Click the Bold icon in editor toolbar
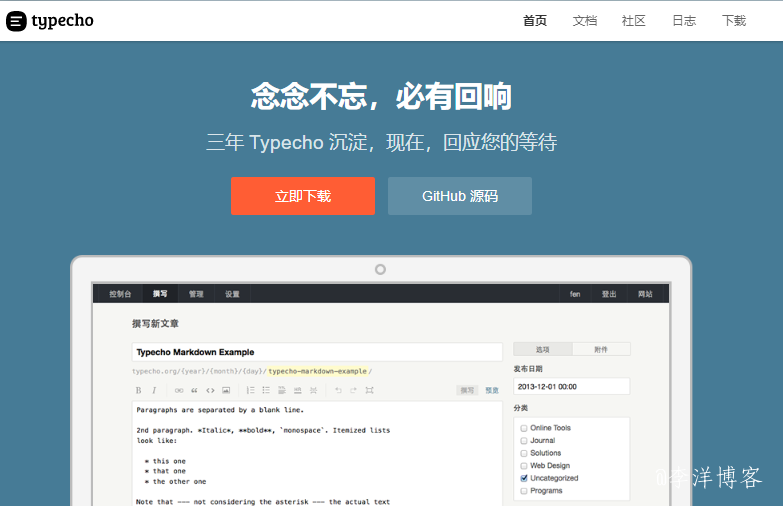This screenshot has width=783, height=506. pyautogui.click(x=138, y=390)
